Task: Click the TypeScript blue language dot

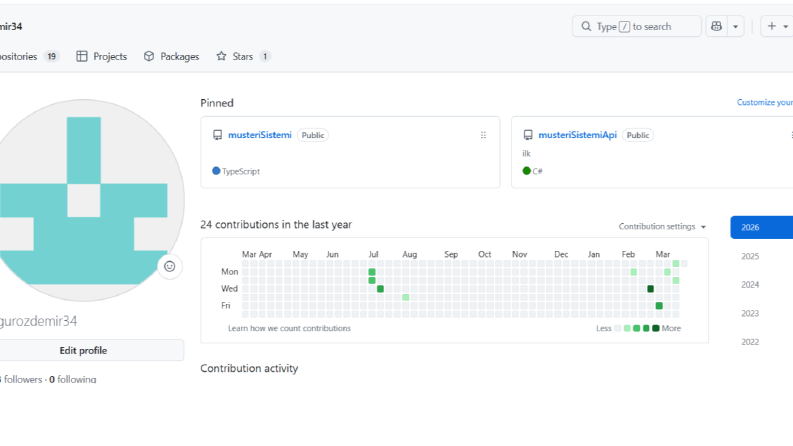Action: pyautogui.click(x=216, y=171)
